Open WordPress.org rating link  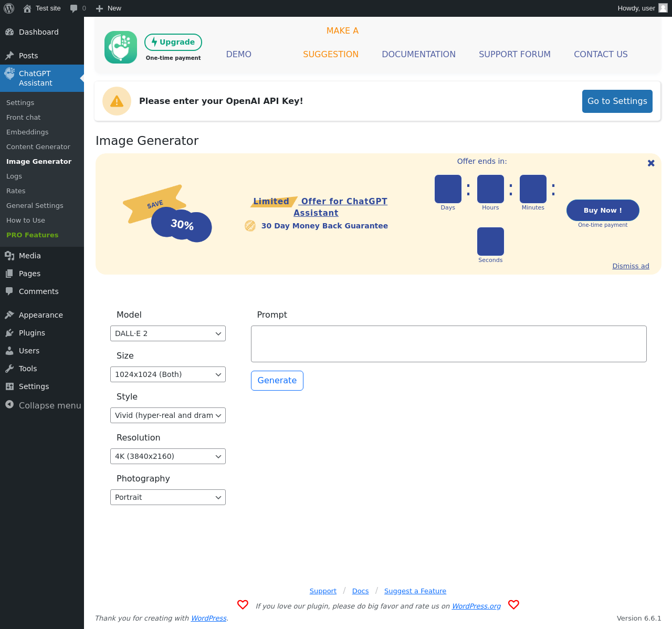(476, 606)
